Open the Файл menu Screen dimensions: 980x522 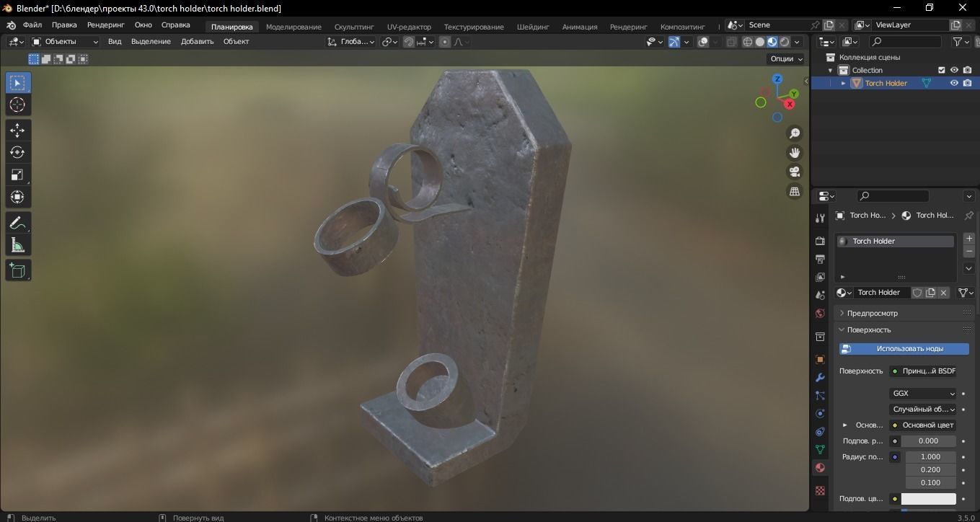tap(32, 25)
